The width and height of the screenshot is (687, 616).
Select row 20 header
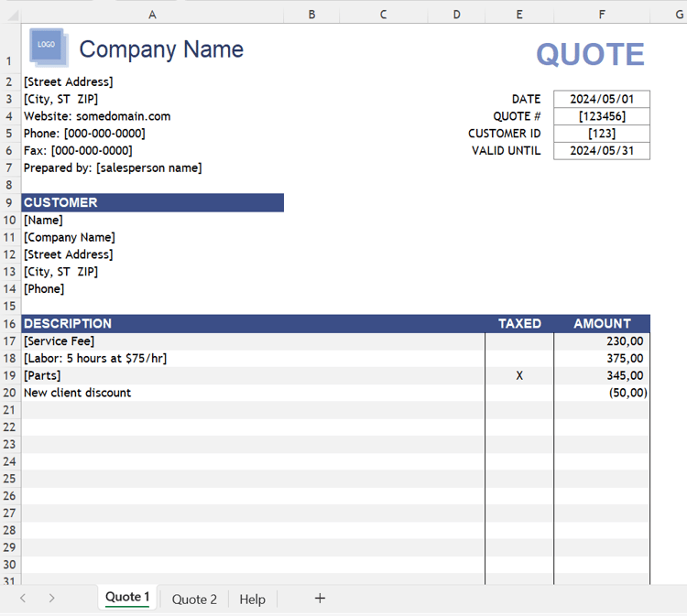pyautogui.click(x=10, y=393)
